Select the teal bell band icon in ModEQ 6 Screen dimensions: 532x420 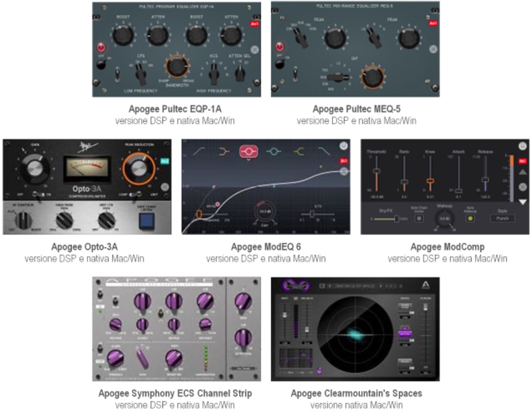pos(273,152)
